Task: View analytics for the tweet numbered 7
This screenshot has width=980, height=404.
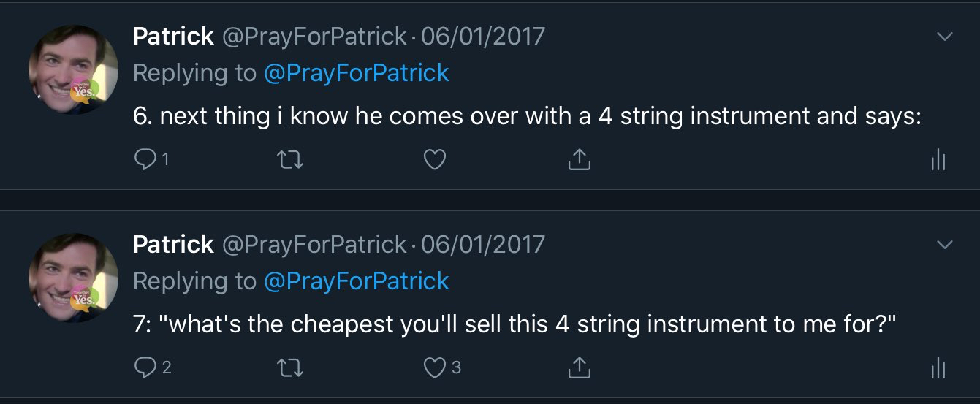Action: pos(939,368)
